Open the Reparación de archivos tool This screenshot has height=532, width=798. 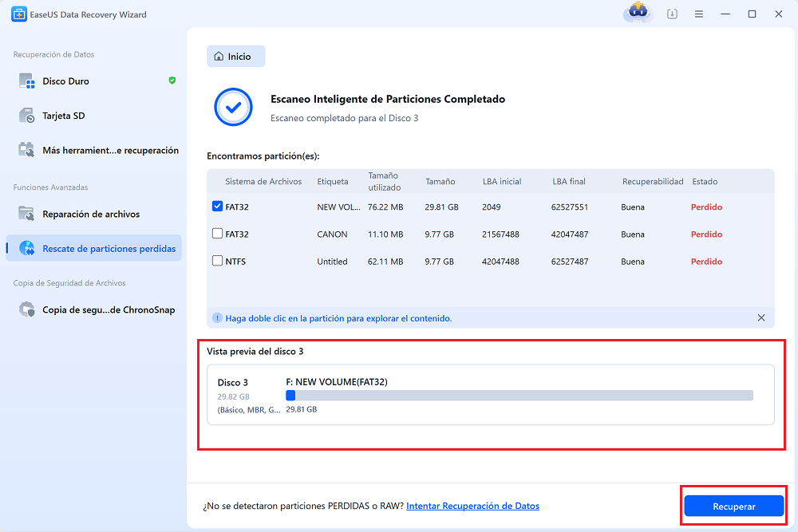(93, 214)
